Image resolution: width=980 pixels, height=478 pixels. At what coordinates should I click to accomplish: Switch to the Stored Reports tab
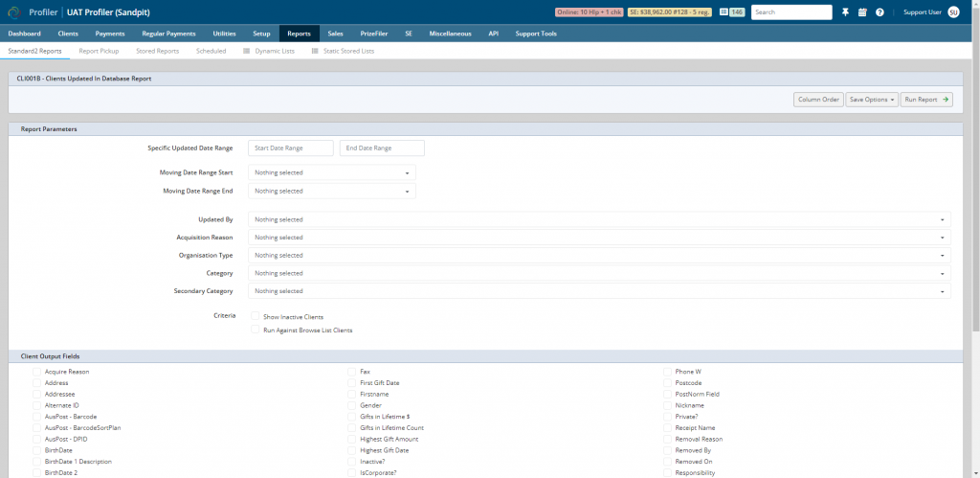[158, 52]
